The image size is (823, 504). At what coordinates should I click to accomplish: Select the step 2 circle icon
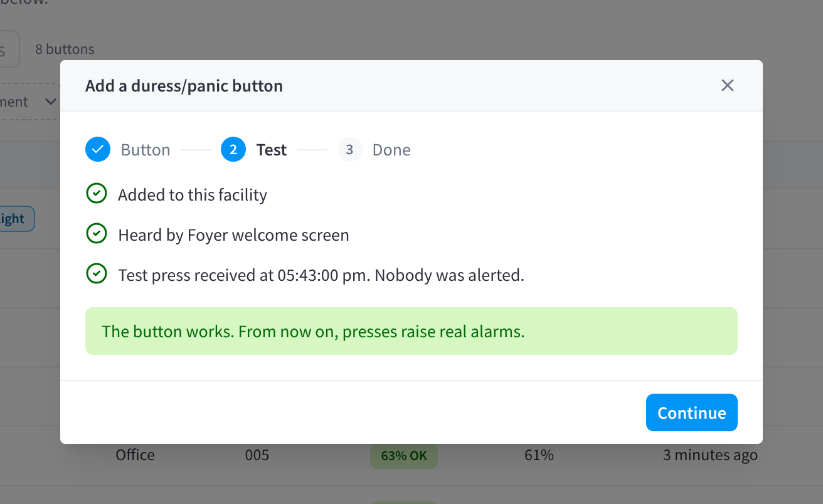pyautogui.click(x=233, y=150)
